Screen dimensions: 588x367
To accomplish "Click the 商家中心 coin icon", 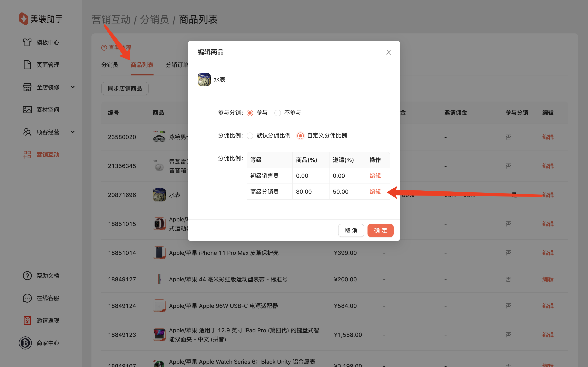I will pyautogui.click(x=26, y=343).
